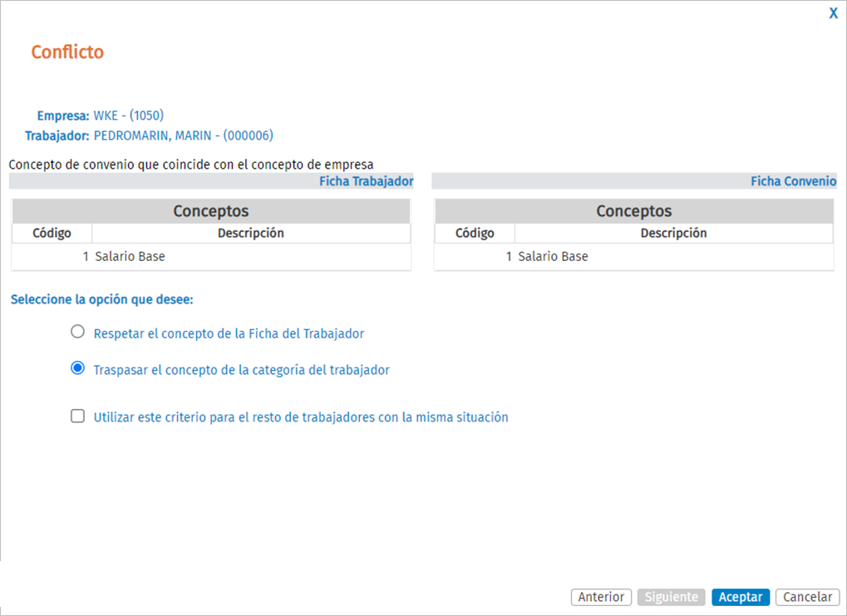Enable Utilizar este criterio para el resto checkbox
Image resolution: width=847 pixels, height=616 pixels.
(78, 416)
